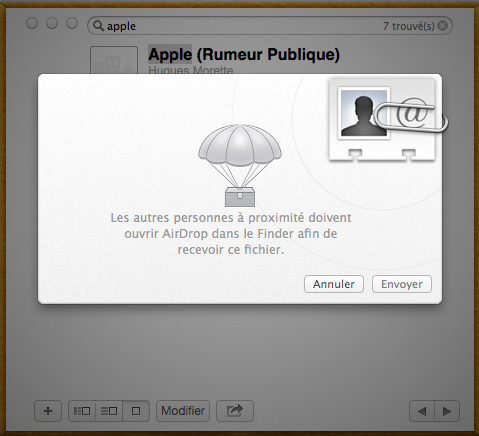Image resolution: width=479 pixels, height=436 pixels.
Task: Click the '7 trouvé(s)' results count
Action: pos(409,26)
